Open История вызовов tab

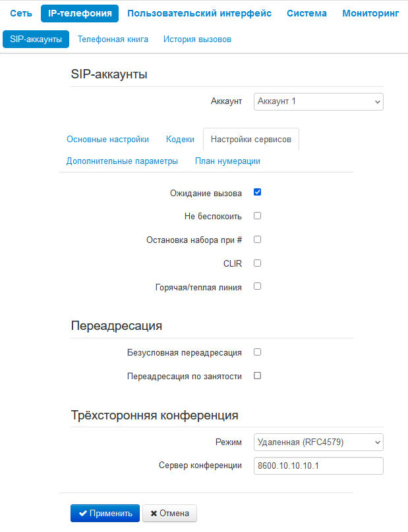coord(197,40)
